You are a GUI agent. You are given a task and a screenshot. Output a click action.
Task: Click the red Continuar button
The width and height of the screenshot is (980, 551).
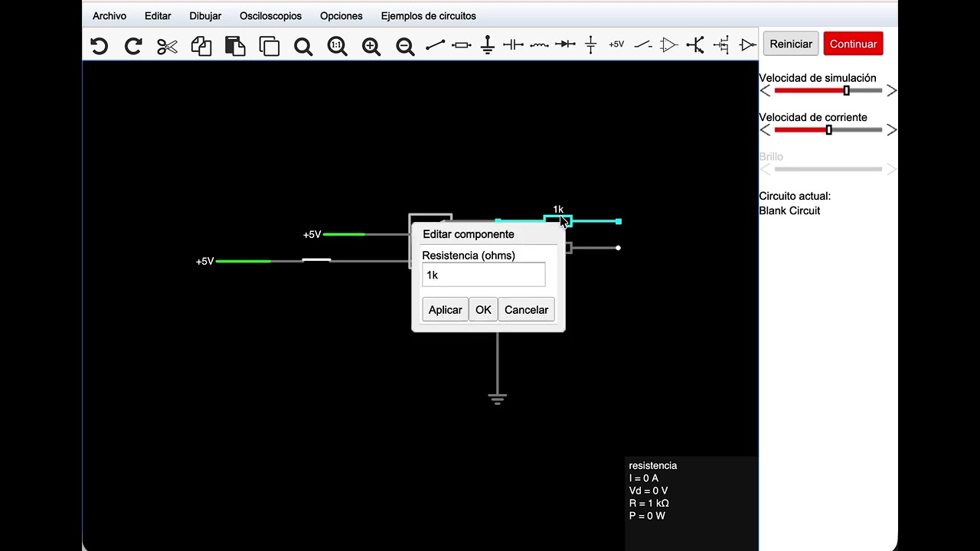[853, 44]
